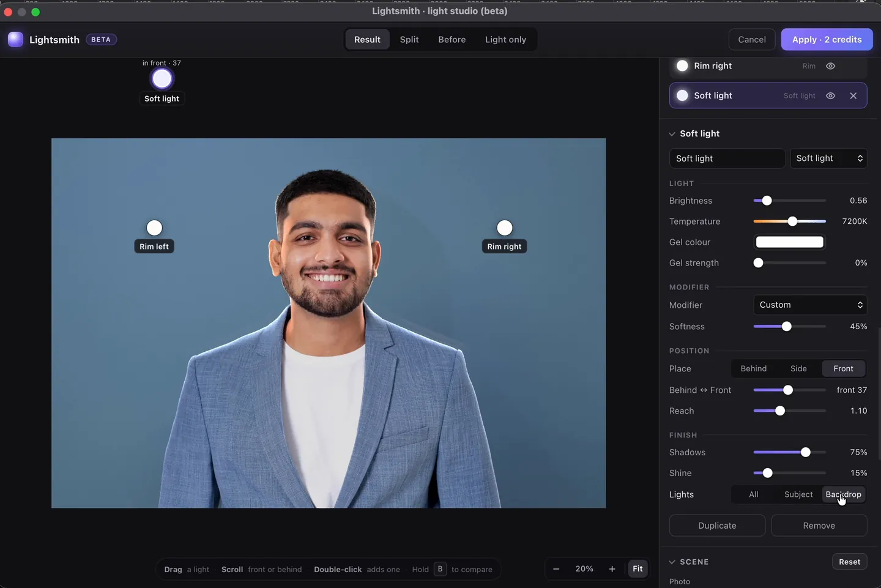Switch to the Split view tab

pyautogui.click(x=409, y=40)
